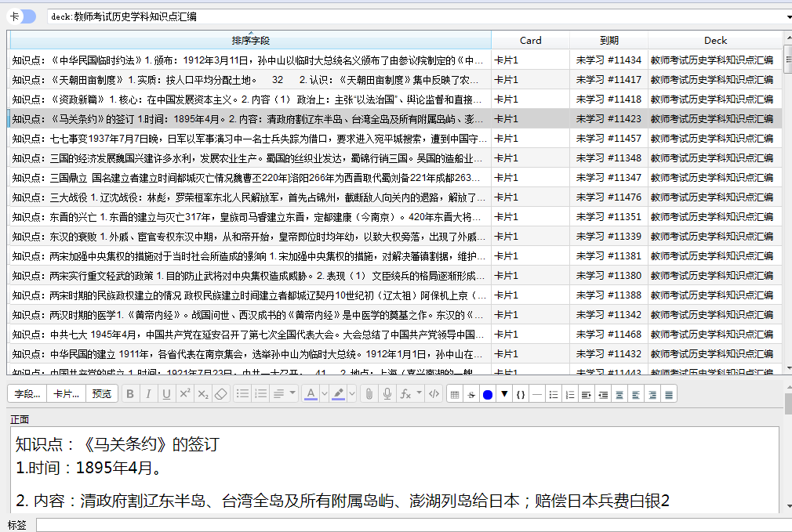Select the 三大战役 row
This screenshot has height=532, width=792.
point(396,197)
